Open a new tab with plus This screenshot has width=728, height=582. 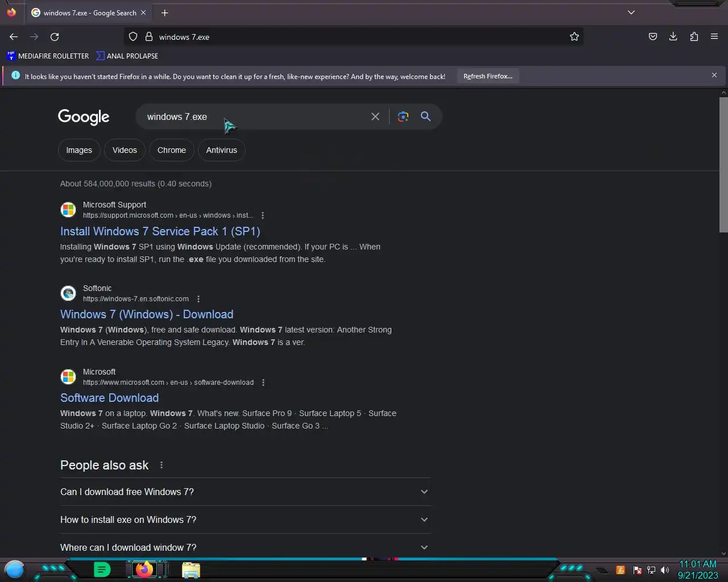point(164,13)
